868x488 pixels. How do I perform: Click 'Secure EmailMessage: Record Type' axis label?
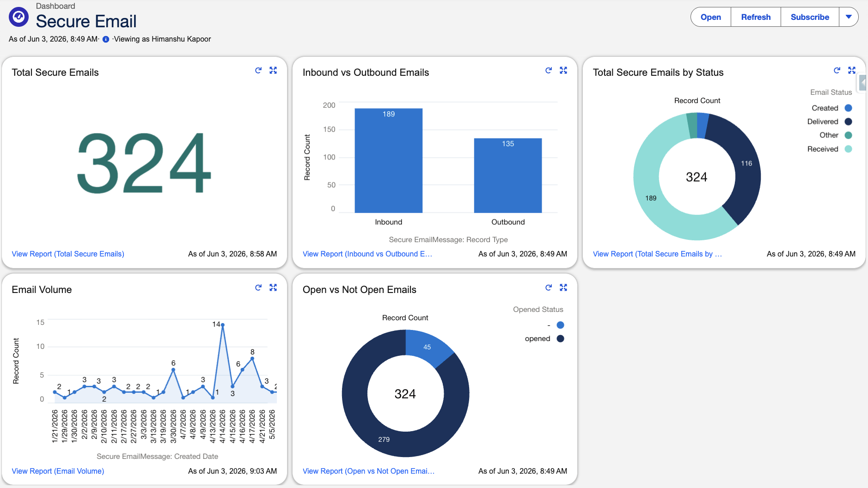click(x=448, y=240)
